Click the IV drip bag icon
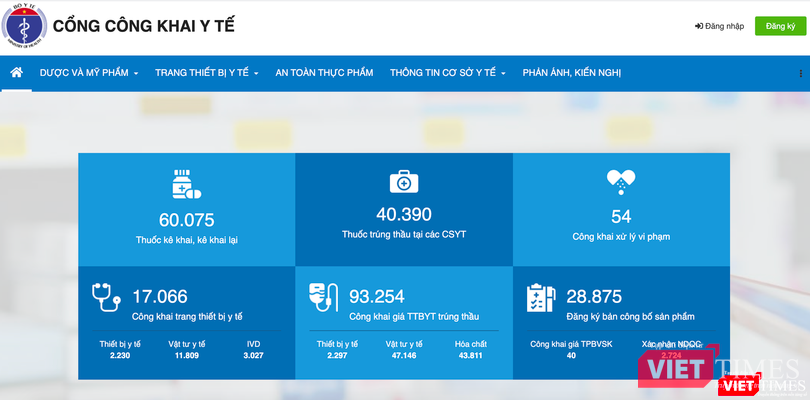The image size is (810, 400). pyautogui.click(x=324, y=297)
